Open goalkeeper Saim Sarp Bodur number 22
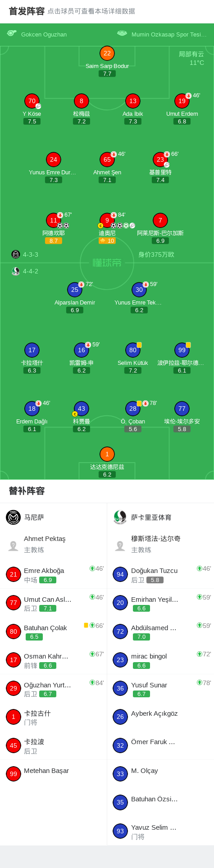Screen dimensions: 214x868 click(107, 53)
